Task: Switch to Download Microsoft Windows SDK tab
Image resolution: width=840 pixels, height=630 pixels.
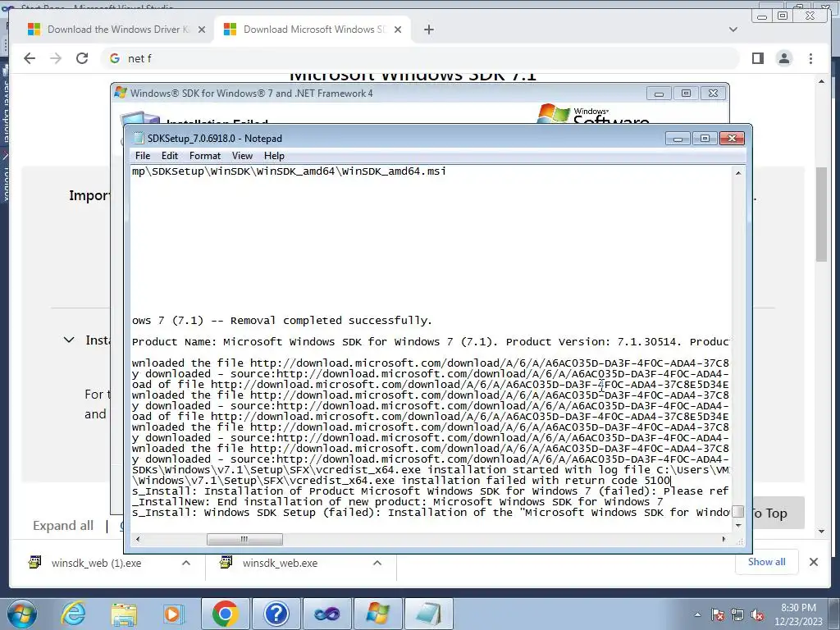Action: [313, 30]
